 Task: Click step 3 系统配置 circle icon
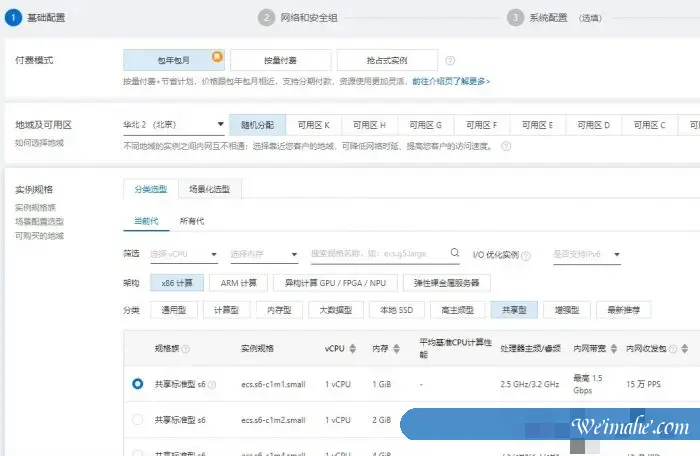click(x=515, y=17)
